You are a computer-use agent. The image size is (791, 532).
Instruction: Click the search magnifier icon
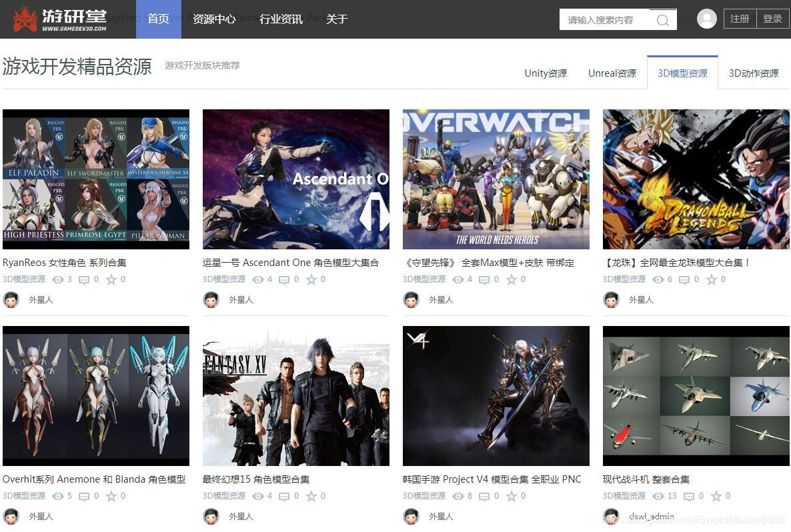coord(662,20)
